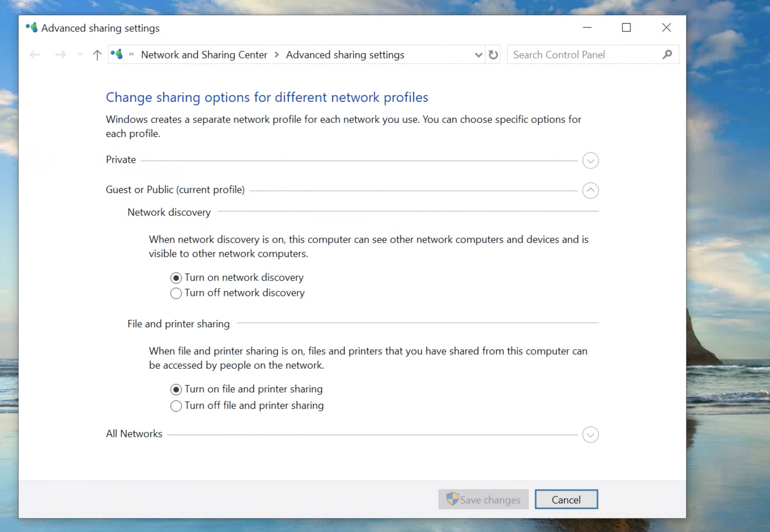Click the Forward arrow navigation icon

60,55
